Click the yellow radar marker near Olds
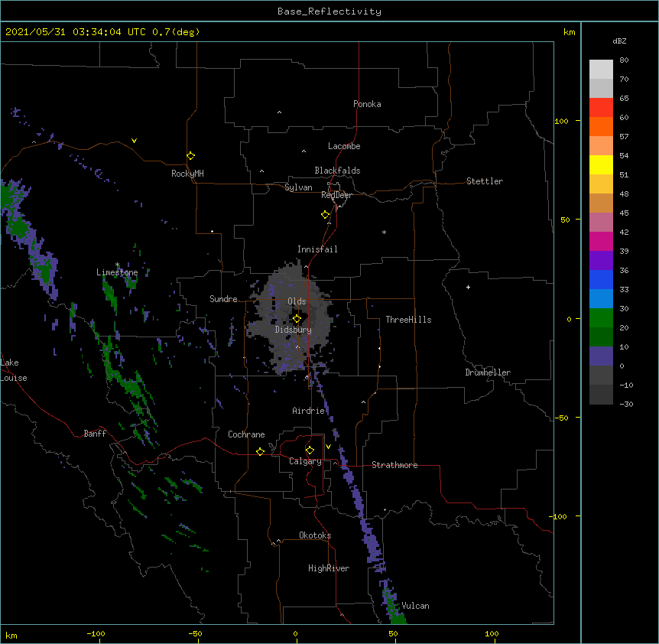This screenshot has height=644, width=659. point(297,319)
